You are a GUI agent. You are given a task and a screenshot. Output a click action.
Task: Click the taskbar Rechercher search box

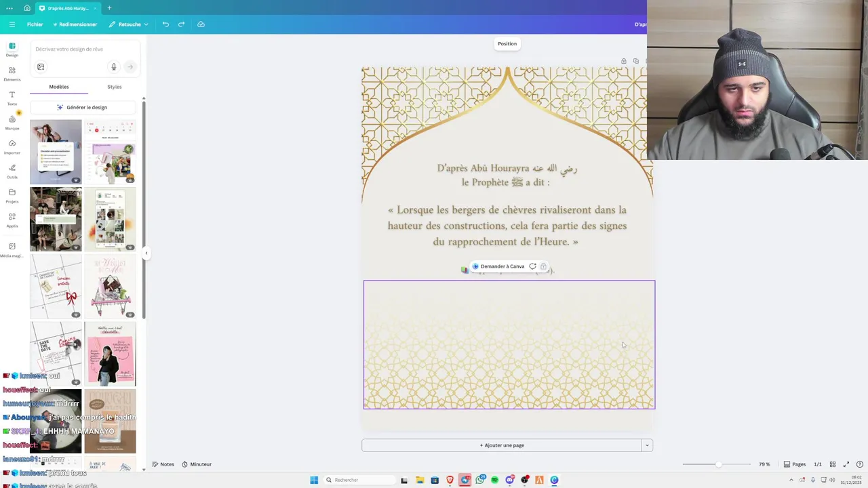[359, 480]
